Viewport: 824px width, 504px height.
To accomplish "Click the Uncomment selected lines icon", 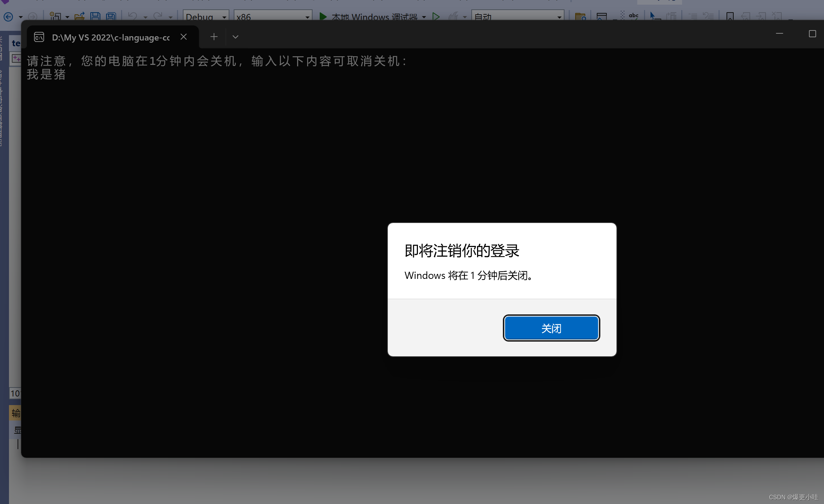I will coord(708,16).
